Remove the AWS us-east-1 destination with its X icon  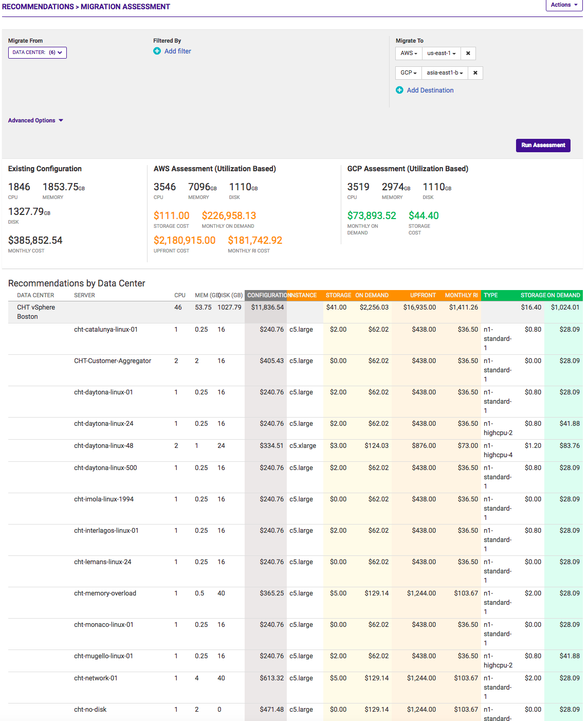(x=468, y=53)
